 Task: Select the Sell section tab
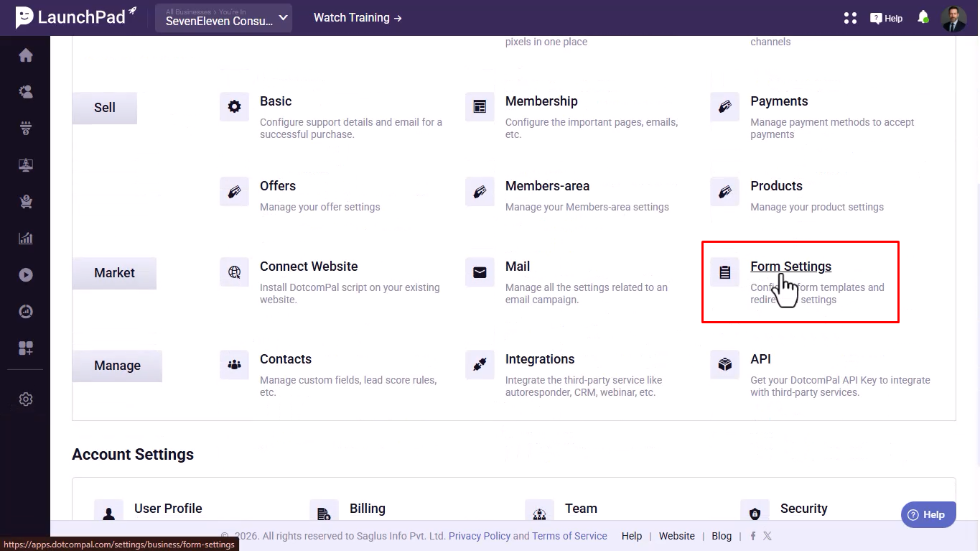click(x=105, y=108)
